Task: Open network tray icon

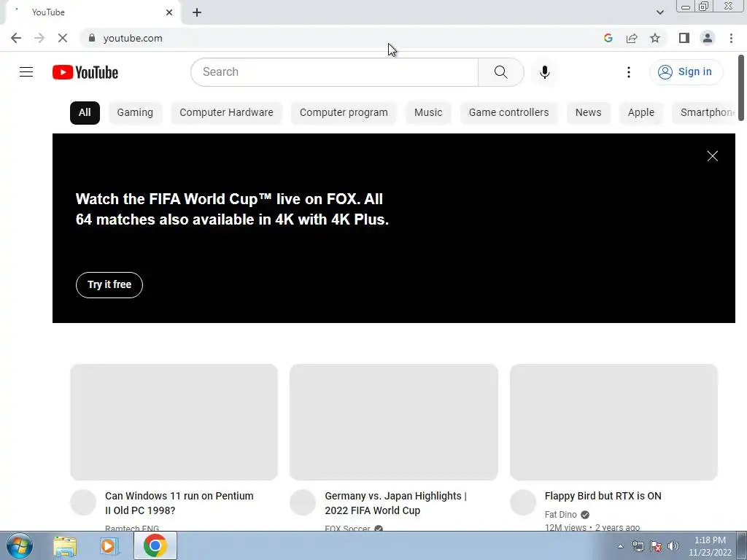Action: (638, 546)
